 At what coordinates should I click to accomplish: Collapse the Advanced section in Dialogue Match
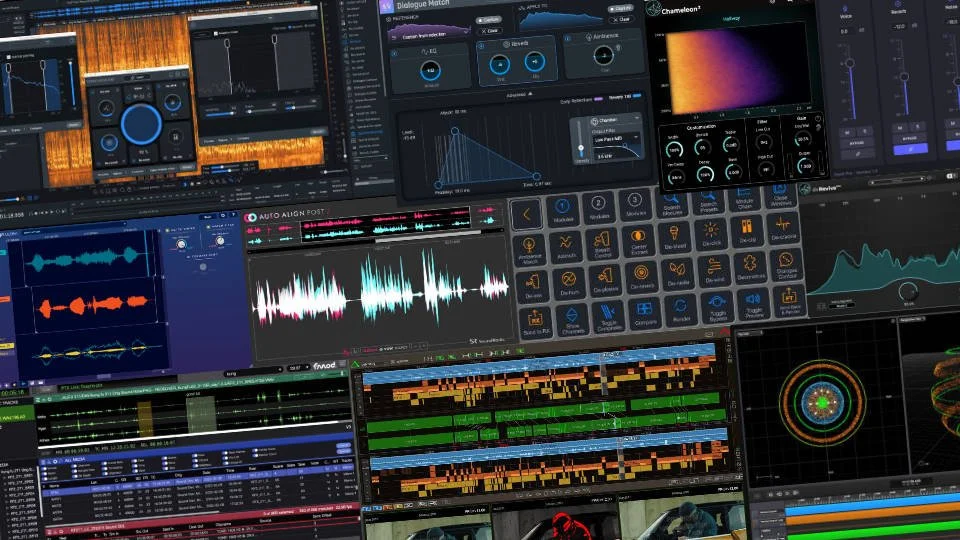(519, 96)
